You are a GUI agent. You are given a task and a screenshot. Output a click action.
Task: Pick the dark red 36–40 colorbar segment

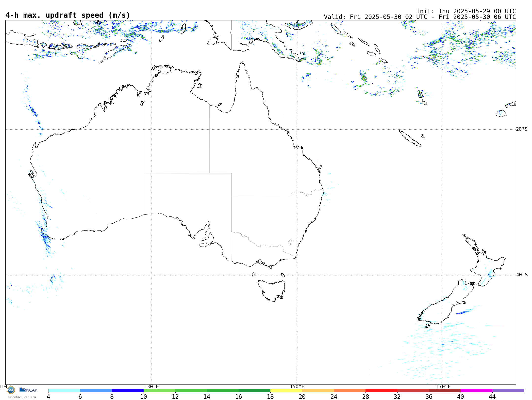[x=445, y=390]
